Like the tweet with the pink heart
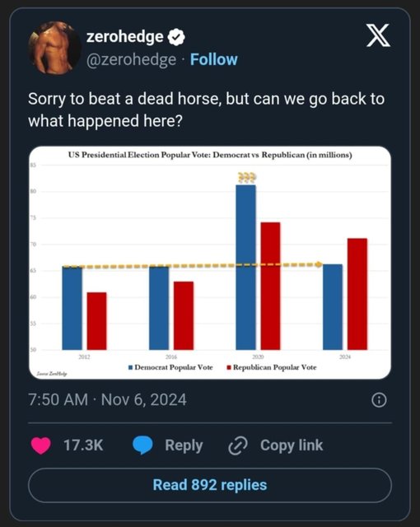The image size is (420, 527). pyautogui.click(x=41, y=445)
